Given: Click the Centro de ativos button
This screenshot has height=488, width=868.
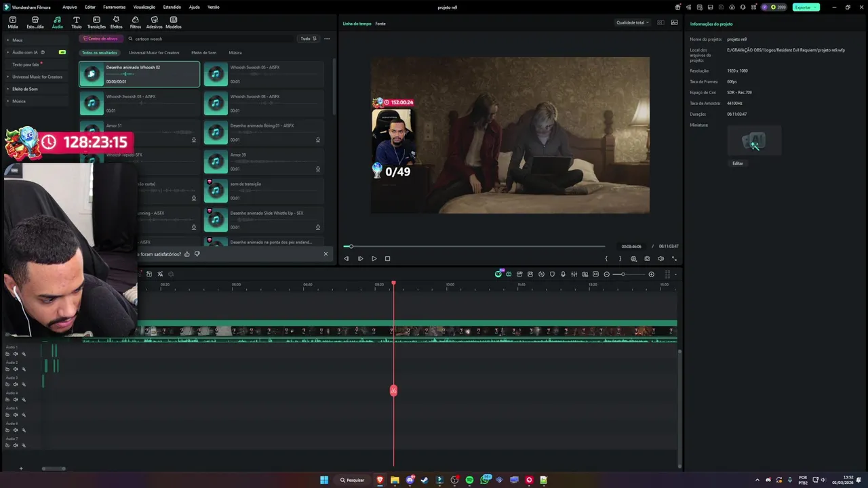Looking at the screenshot, I should (100, 39).
